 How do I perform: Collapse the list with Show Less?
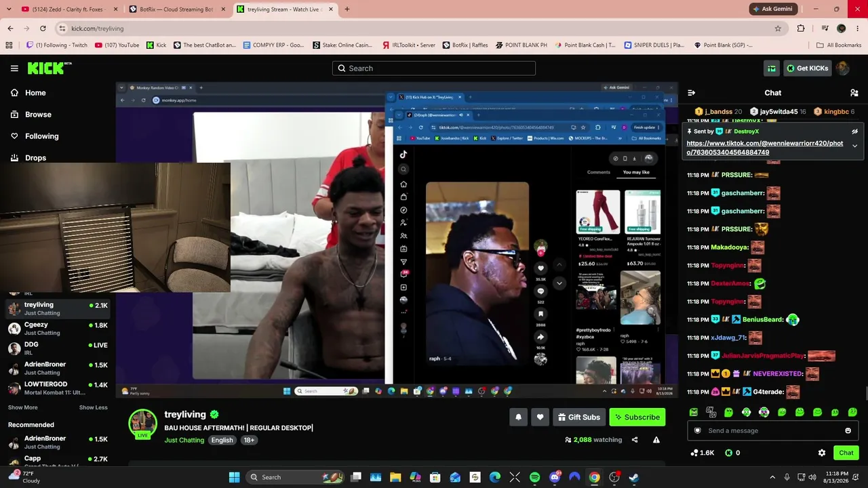(x=93, y=407)
